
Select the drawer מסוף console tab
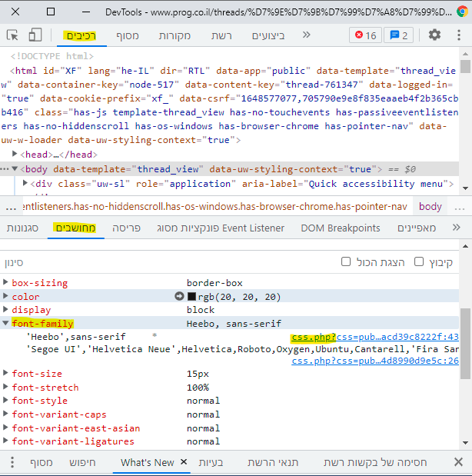42,462
